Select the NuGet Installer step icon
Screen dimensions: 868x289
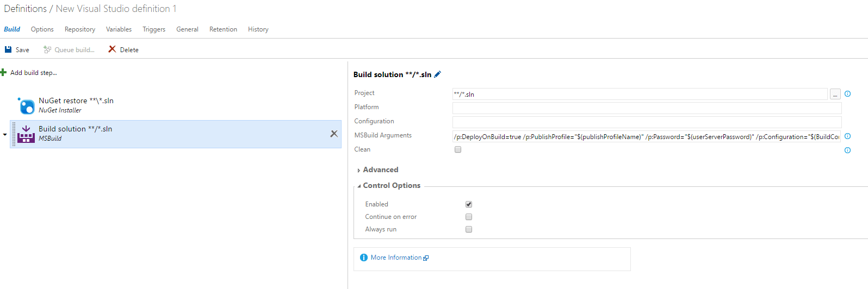26,105
